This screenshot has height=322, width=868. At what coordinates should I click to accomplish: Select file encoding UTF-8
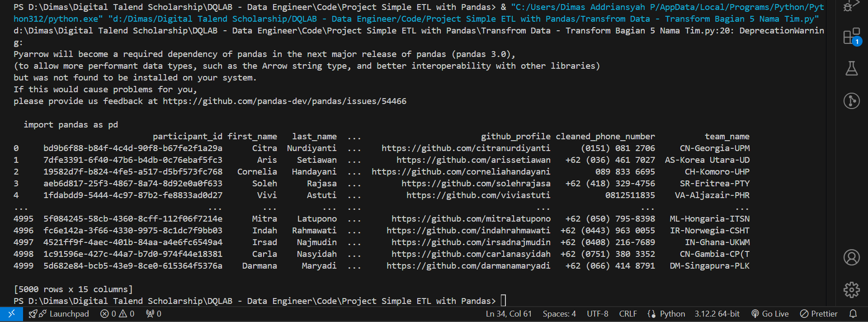597,314
